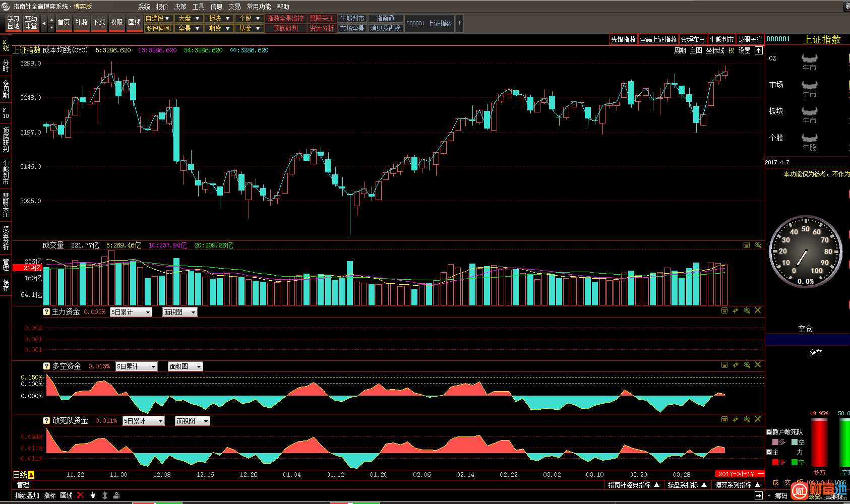The width and height of the screenshot is (850, 504).
Task: Toggle the 散户敢死队 checkbox
Action: pyautogui.click(x=769, y=432)
